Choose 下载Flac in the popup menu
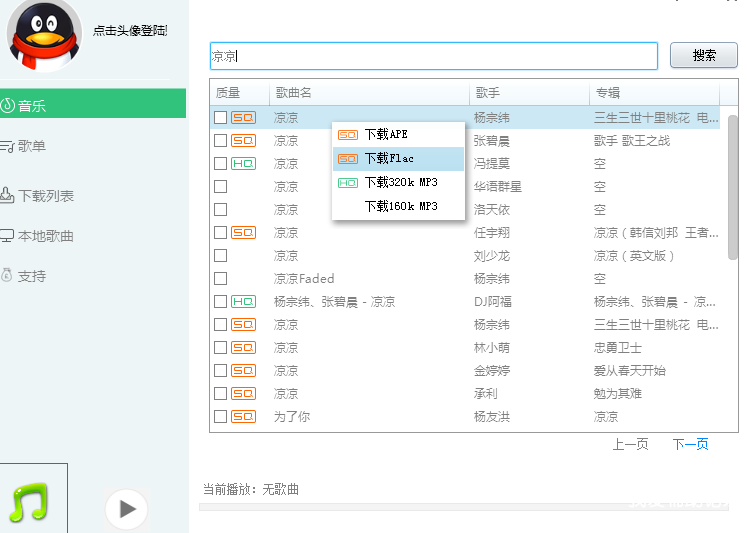747x533 pixels. [x=389, y=158]
